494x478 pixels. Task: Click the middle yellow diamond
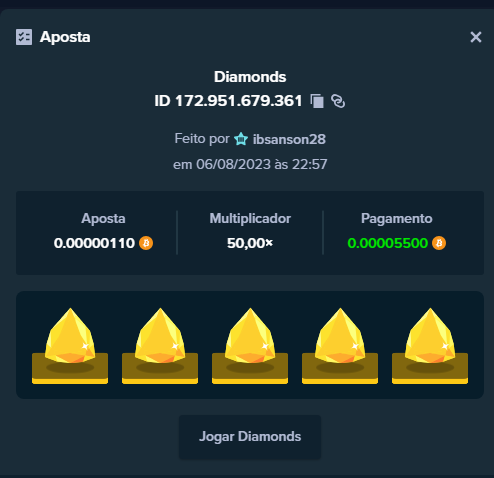point(250,336)
